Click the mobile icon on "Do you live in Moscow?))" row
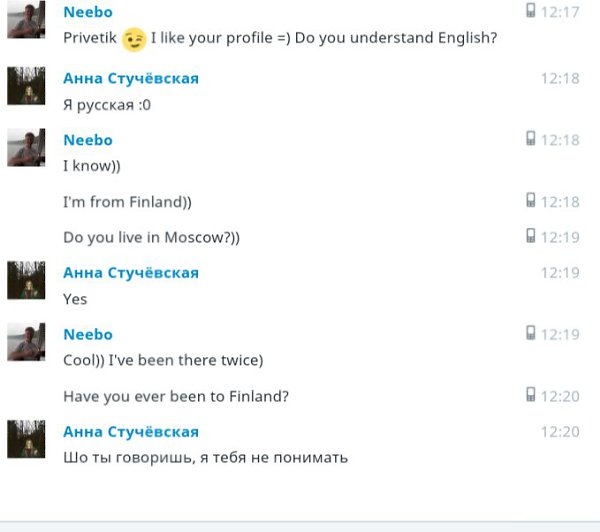This screenshot has height=532, width=600. click(531, 236)
